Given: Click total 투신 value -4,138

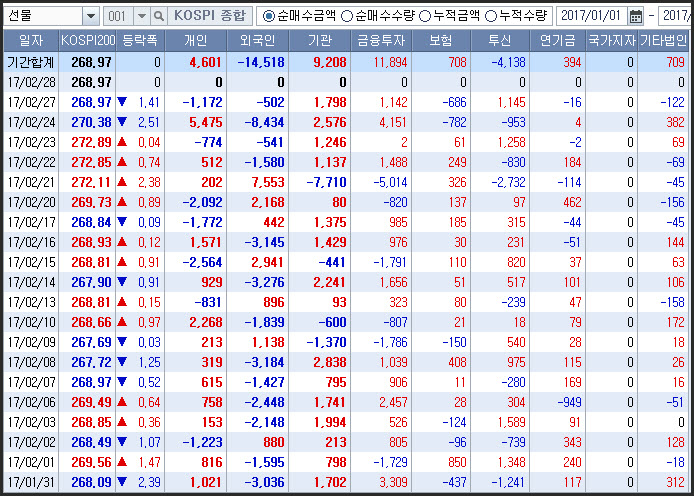Looking at the screenshot, I should coord(509,62).
